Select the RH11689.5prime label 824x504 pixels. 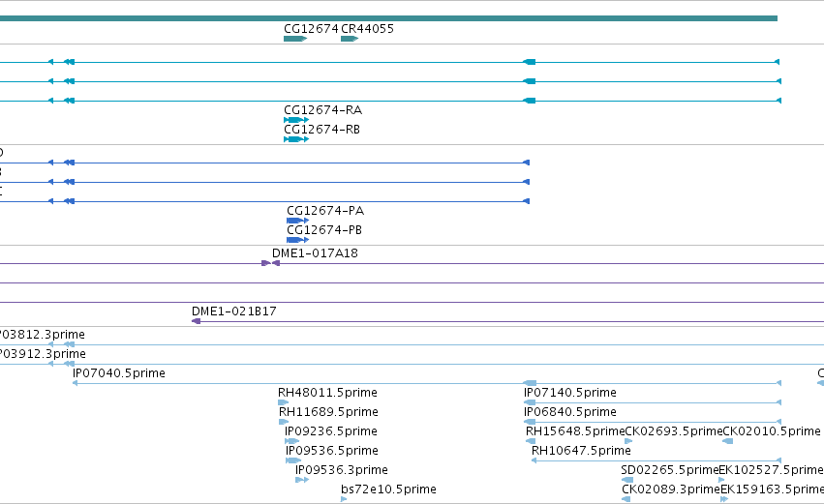328,412
